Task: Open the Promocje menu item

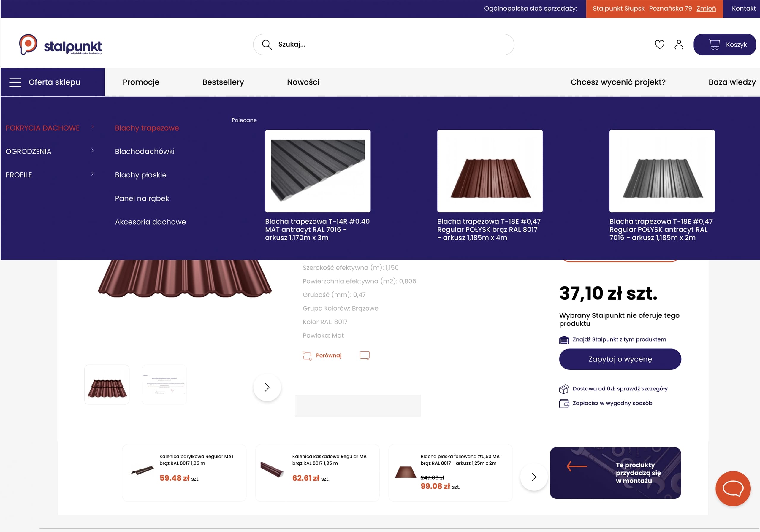Action: coord(141,82)
